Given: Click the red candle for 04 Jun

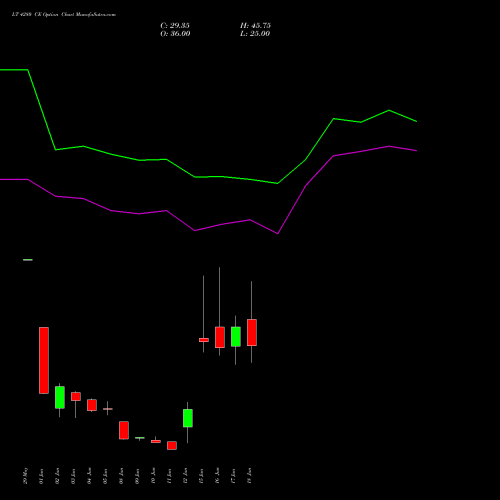Looking at the screenshot, I should [x=92, y=405].
